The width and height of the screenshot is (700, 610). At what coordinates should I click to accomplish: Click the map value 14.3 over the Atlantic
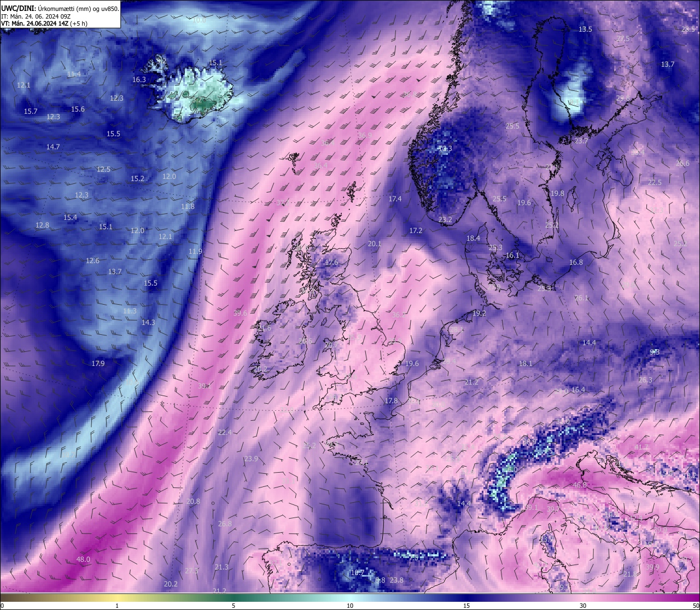[x=148, y=322]
